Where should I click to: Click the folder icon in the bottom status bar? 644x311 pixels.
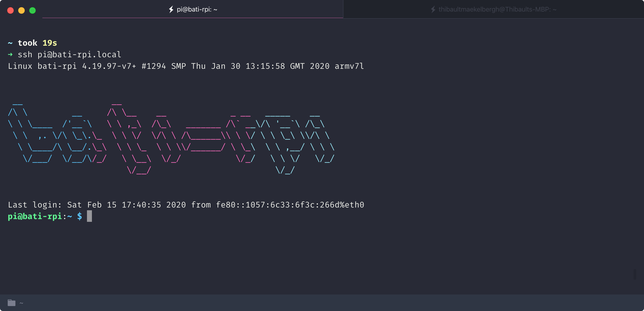[x=12, y=303]
